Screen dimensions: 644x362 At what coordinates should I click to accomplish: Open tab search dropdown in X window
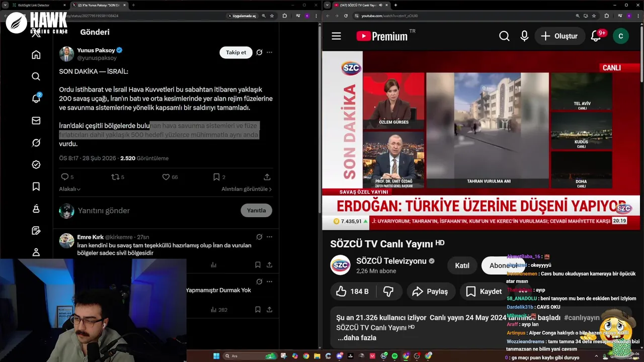(x=5, y=5)
